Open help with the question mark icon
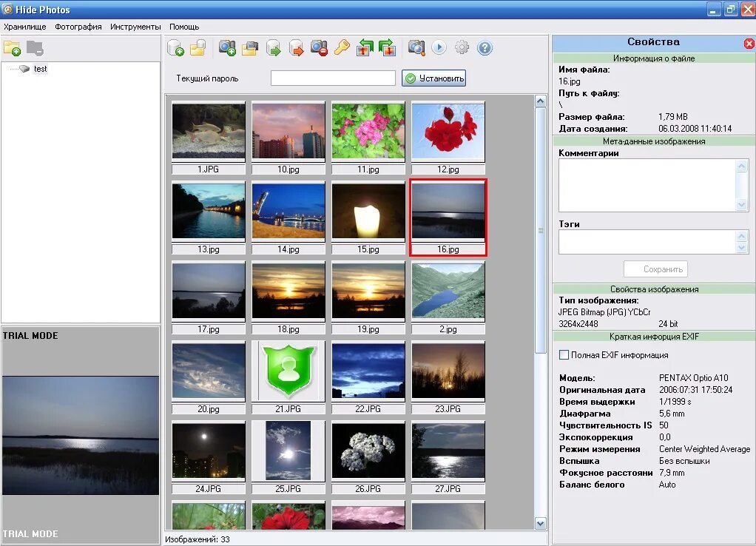 [x=485, y=48]
